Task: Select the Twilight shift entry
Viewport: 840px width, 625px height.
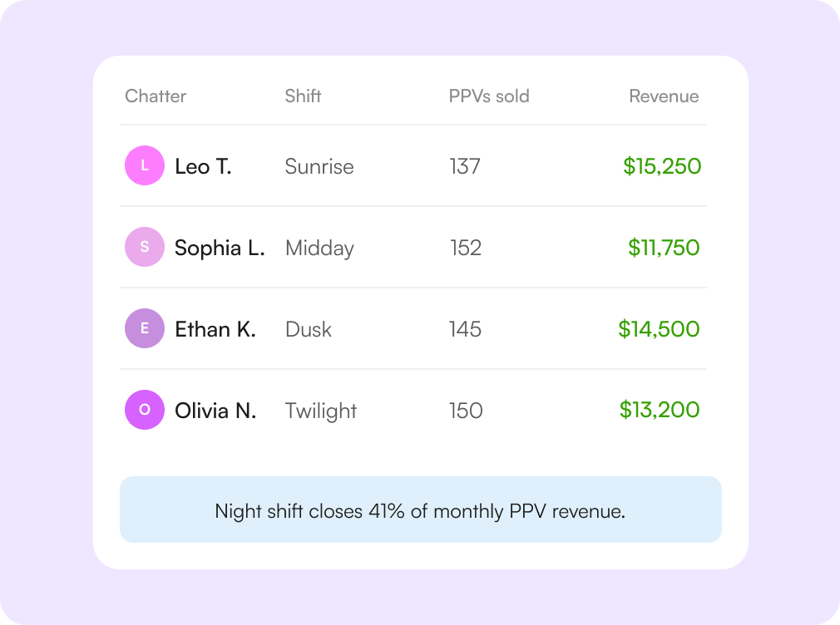Action: tap(320, 411)
